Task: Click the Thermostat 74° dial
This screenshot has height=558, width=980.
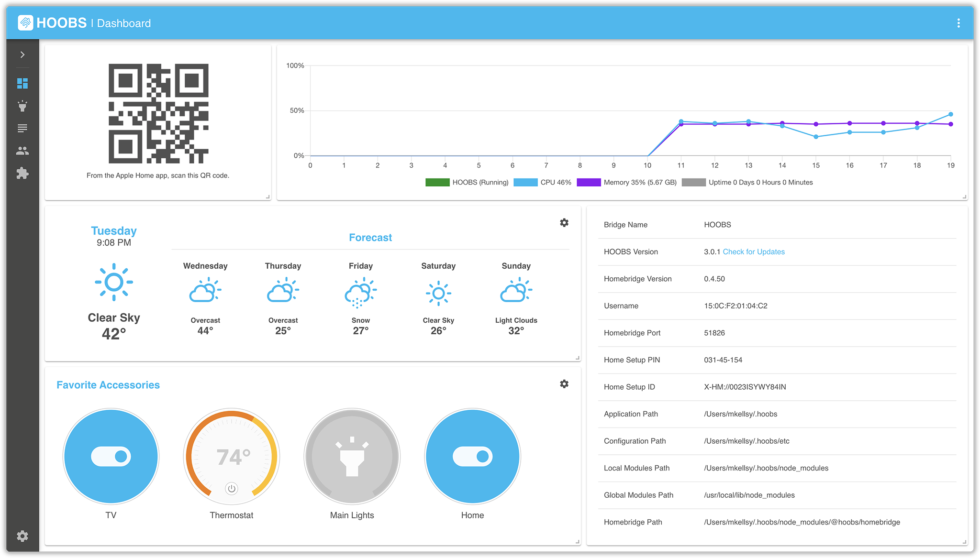Action: point(233,457)
